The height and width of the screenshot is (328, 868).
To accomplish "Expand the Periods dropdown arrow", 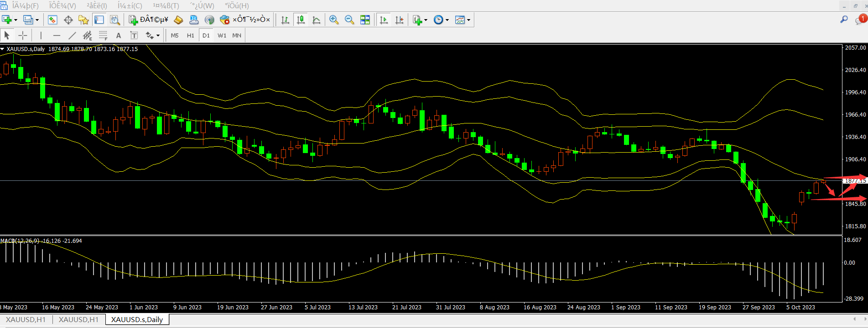I will point(447,20).
